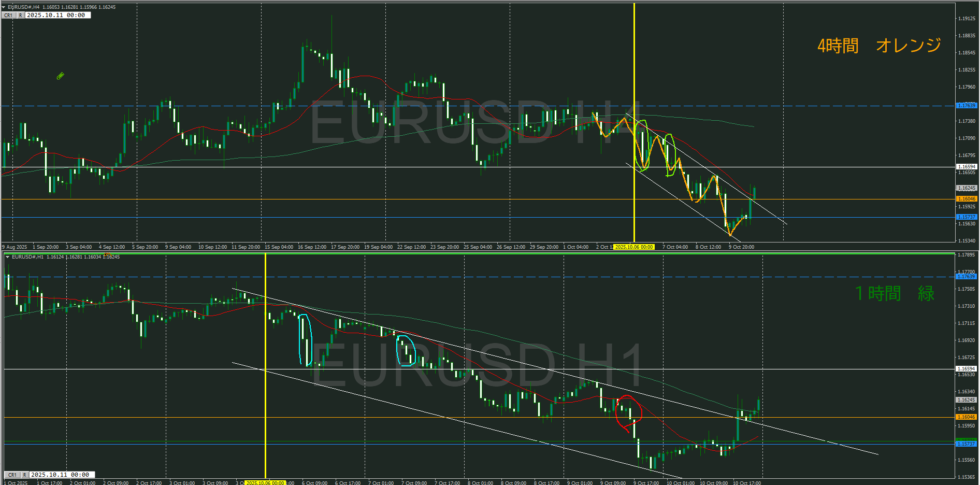The height and width of the screenshot is (485, 980).
Task: Click the green pencil icon on H4 chart
Action: [x=60, y=76]
